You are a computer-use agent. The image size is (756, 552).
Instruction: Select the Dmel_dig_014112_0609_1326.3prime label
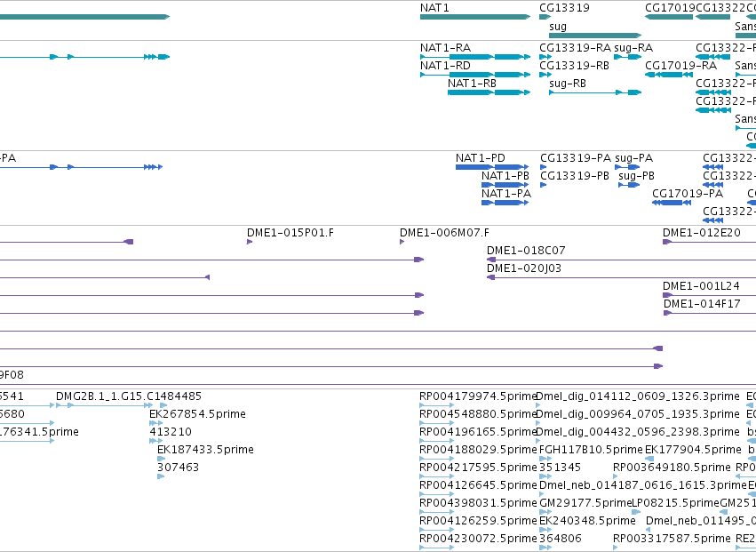(x=638, y=396)
